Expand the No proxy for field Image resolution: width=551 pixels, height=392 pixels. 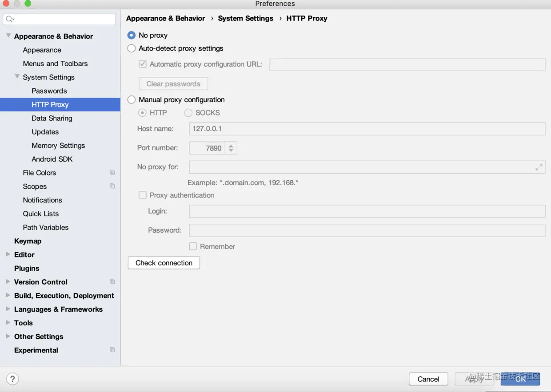[x=539, y=167]
